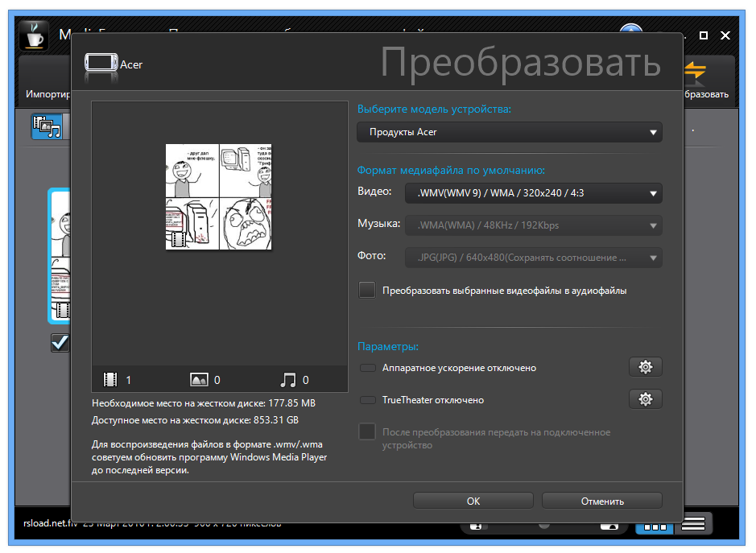The width and height of the screenshot is (756, 553).
Task: Toggle TrueTheater indicator
Action: pyautogui.click(x=368, y=400)
